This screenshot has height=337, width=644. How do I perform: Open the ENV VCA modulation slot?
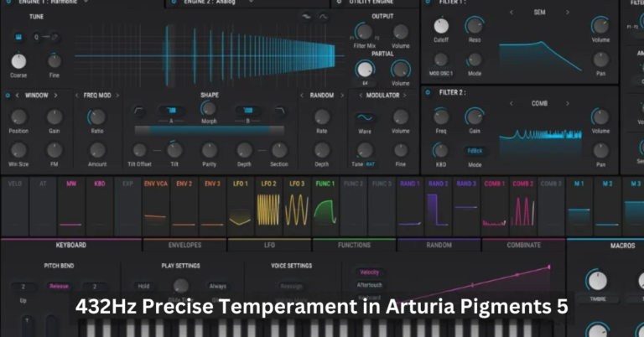pos(156,206)
